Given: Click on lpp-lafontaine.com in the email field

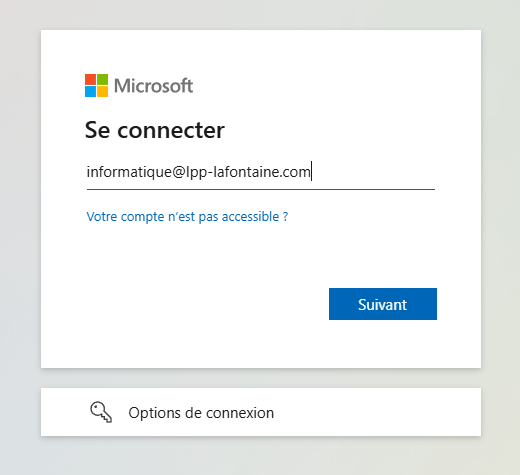Looking at the screenshot, I should coord(248,172).
